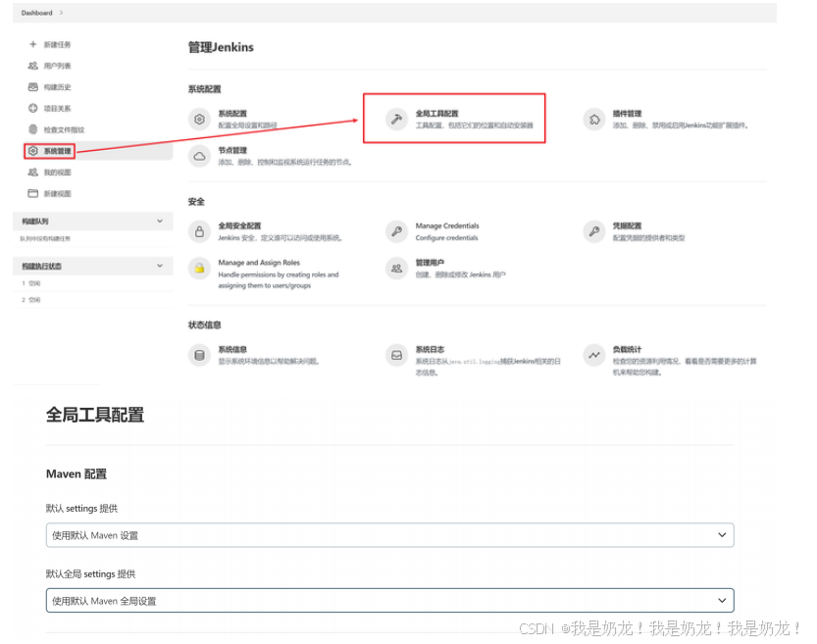Screen dimensions: 817x644
Task: Open 节点管理 cloud icon
Action: tap(199, 156)
